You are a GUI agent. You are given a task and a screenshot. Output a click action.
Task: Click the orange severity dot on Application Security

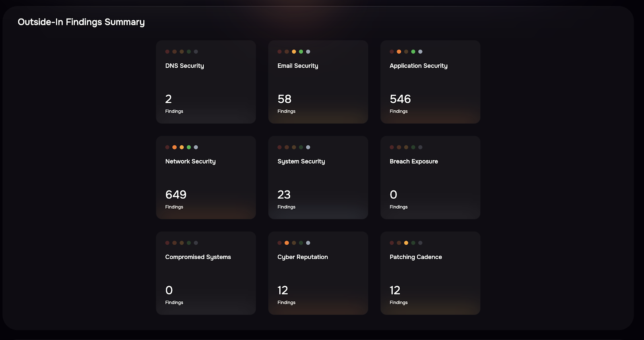pos(399,52)
